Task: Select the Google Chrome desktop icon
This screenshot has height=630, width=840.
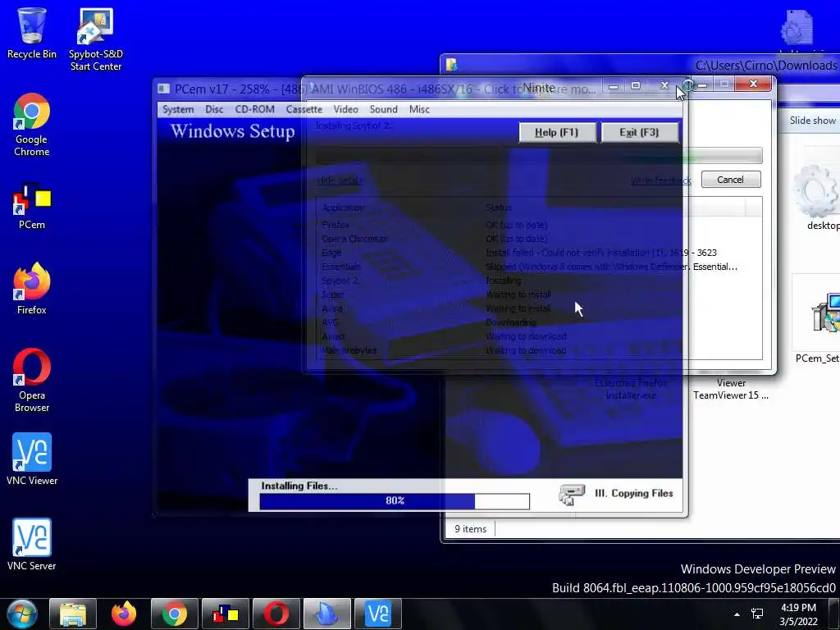Action: (32, 125)
